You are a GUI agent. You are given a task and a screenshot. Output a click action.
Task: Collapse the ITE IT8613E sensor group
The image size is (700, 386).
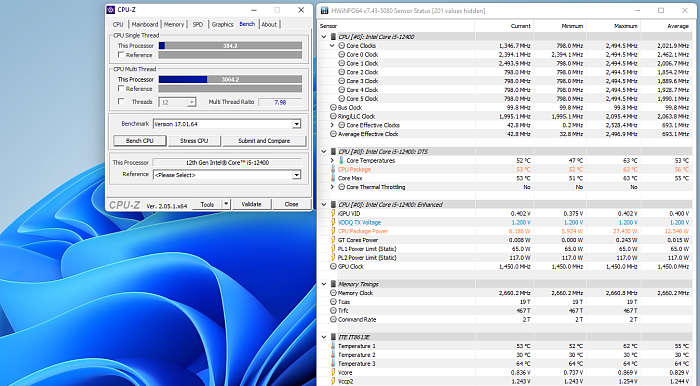[324, 337]
